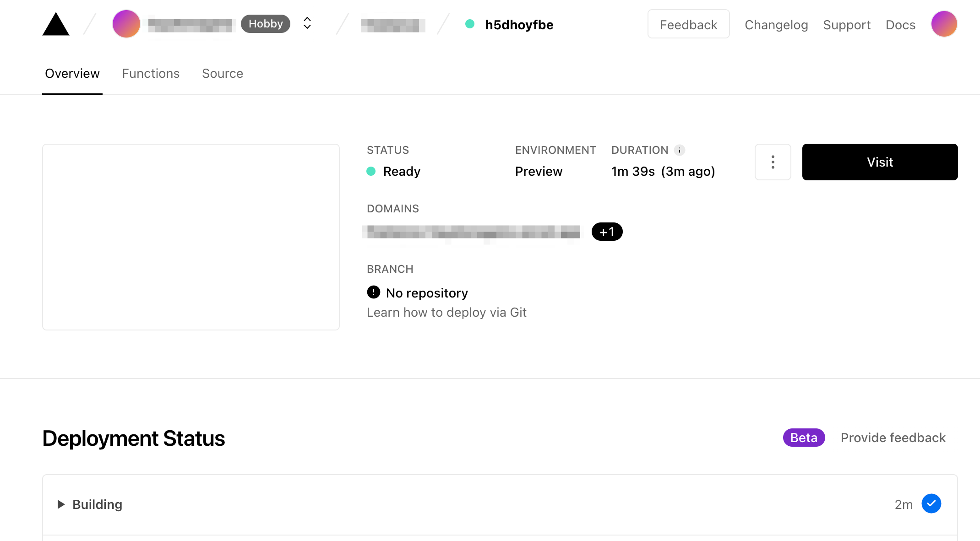Image resolution: width=980 pixels, height=541 pixels.
Task: Click the duration info icon
Action: [x=680, y=150]
